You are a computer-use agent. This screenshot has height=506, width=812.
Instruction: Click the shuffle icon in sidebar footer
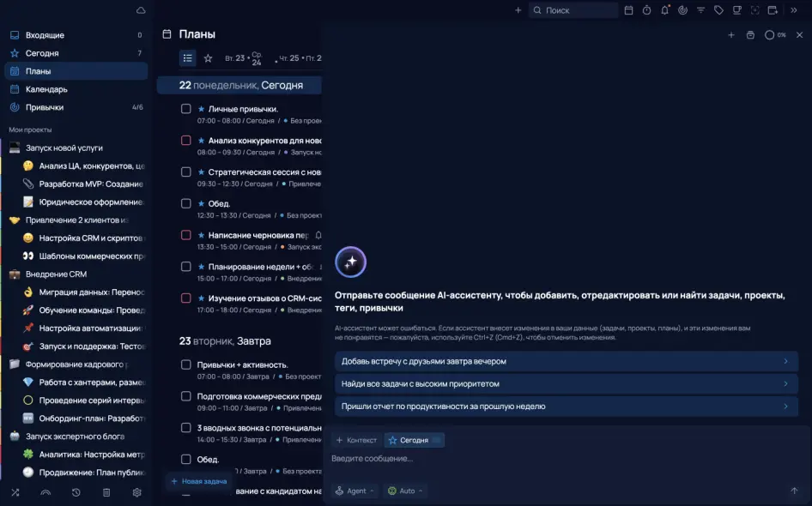[x=15, y=492]
